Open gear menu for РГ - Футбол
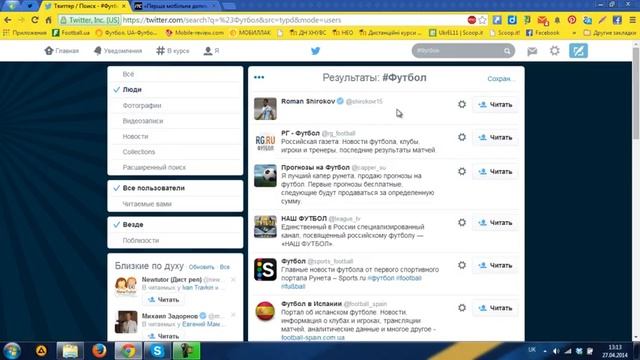Image resolution: width=640 pixels, height=360 pixels. 462,137
